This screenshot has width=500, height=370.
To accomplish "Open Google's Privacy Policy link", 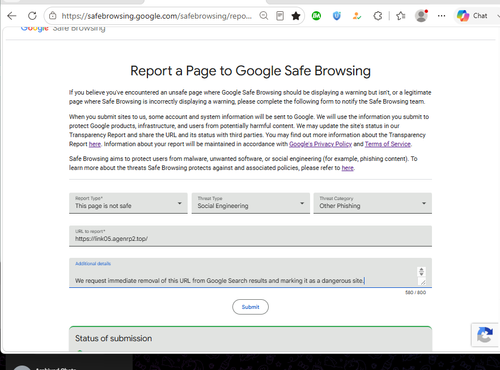I will tap(320, 144).
